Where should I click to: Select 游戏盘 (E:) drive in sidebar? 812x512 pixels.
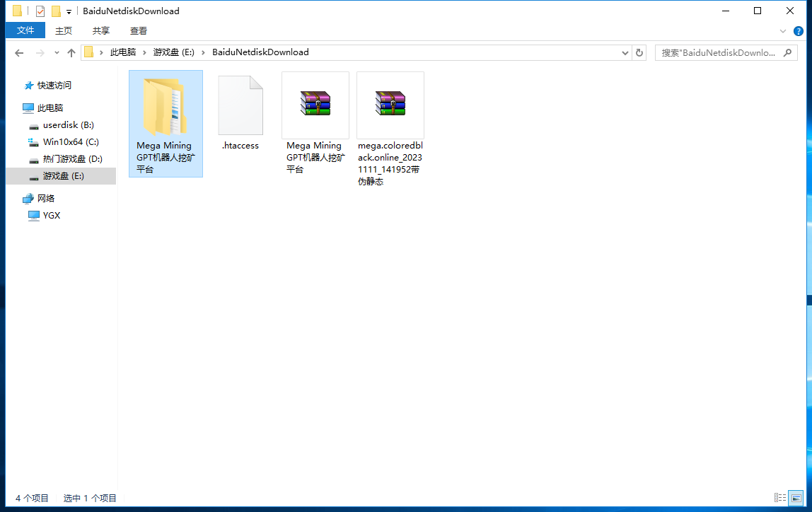pyautogui.click(x=61, y=176)
